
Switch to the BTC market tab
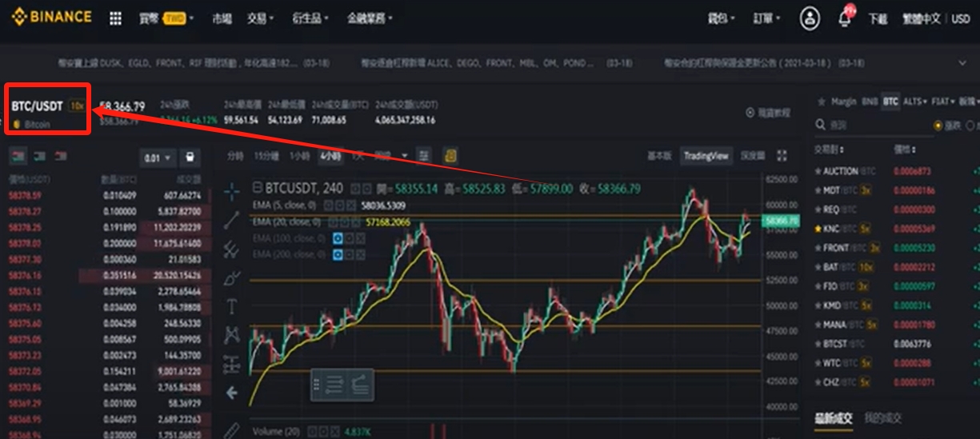[x=890, y=102]
